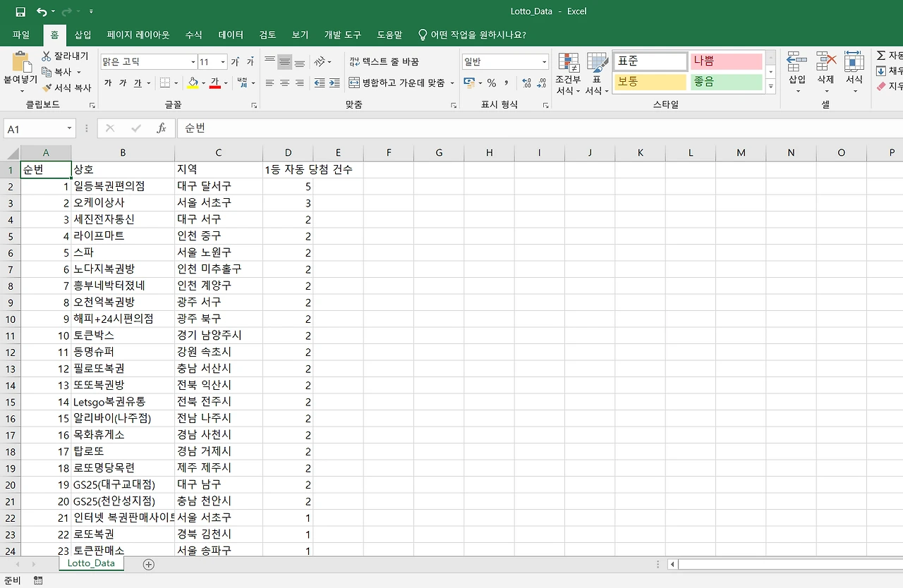Click the percent style button
This screenshot has height=588, width=903.
click(x=491, y=83)
